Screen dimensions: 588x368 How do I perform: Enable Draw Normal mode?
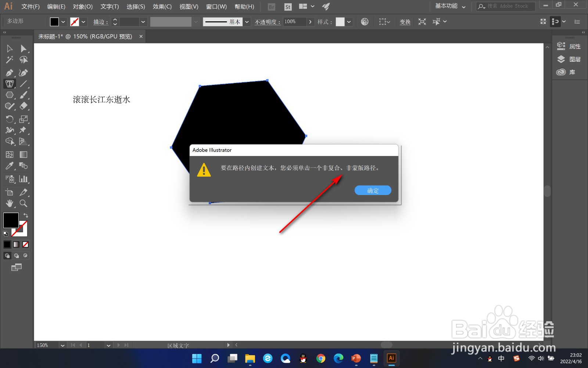pyautogui.click(x=7, y=255)
